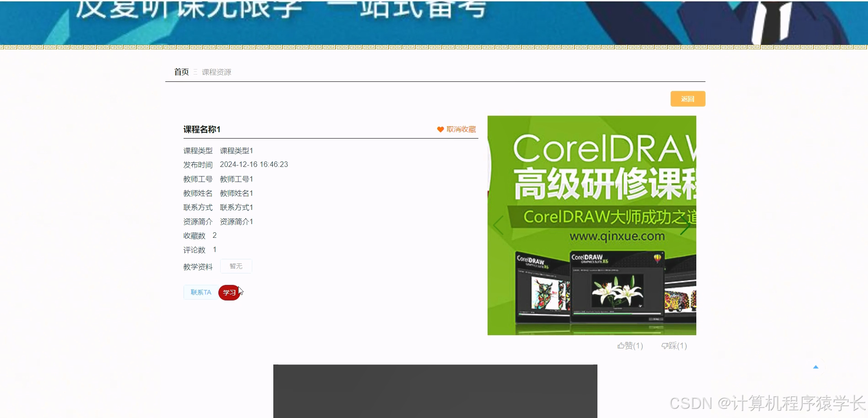The width and height of the screenshot is (868, 418).
Task: Click the 课程资源 breadcrumb item
Action: point(217,72)
